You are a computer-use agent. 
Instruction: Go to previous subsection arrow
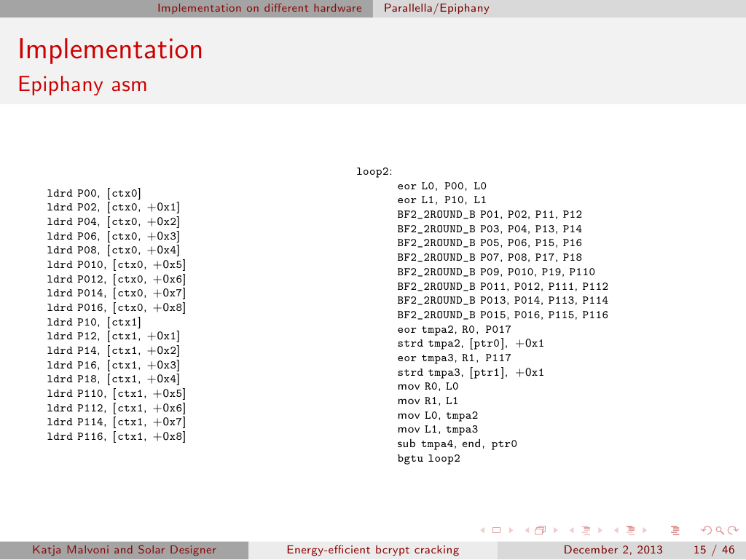click(570, 530)
